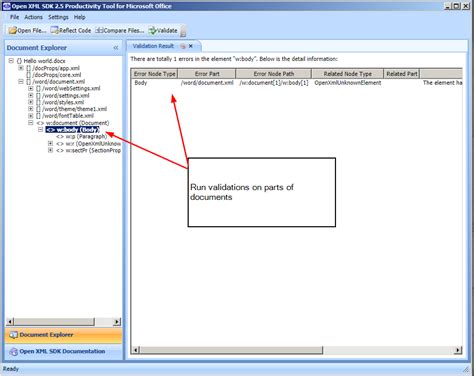Viewport: 474px width, 376px height.
Task: Expand the /docProps/app.xml node
Action: click(x=21, y=68)
